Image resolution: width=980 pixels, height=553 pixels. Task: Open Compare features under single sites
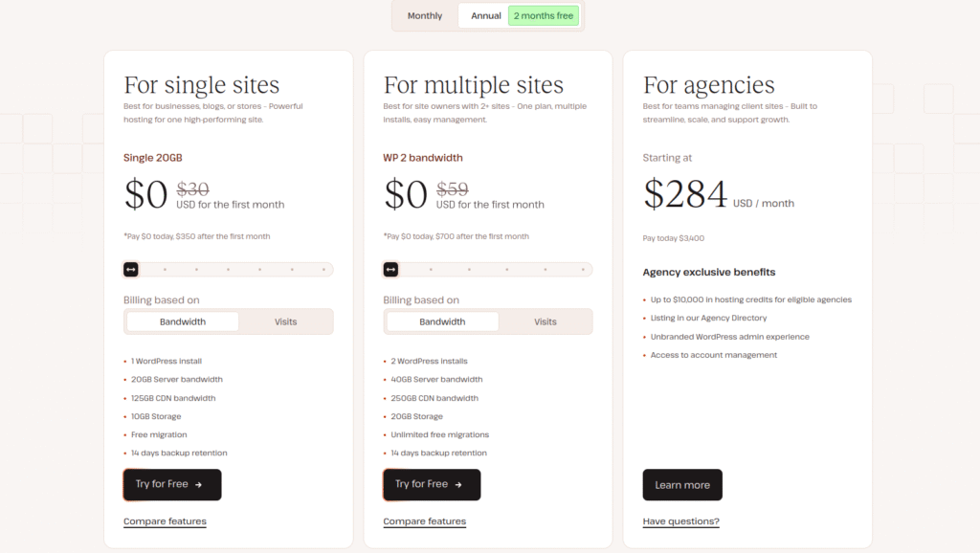click(x=165, y=521)
